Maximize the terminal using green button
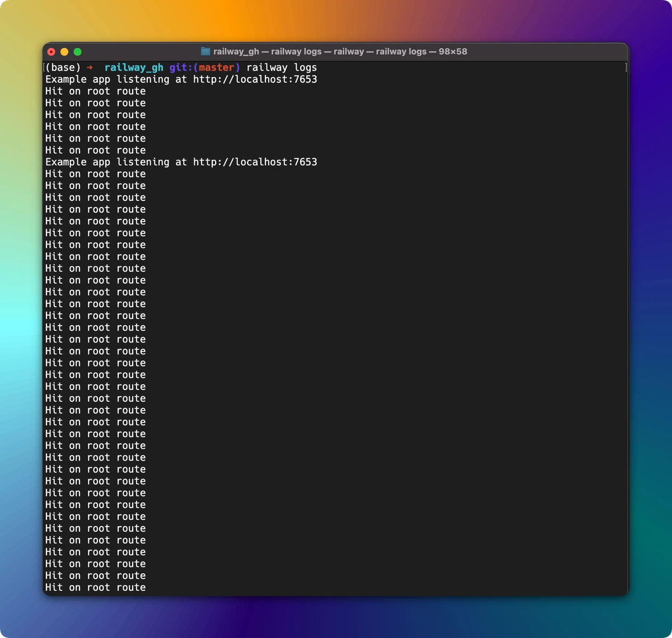 pyautogui.click(x=77, y=51)
